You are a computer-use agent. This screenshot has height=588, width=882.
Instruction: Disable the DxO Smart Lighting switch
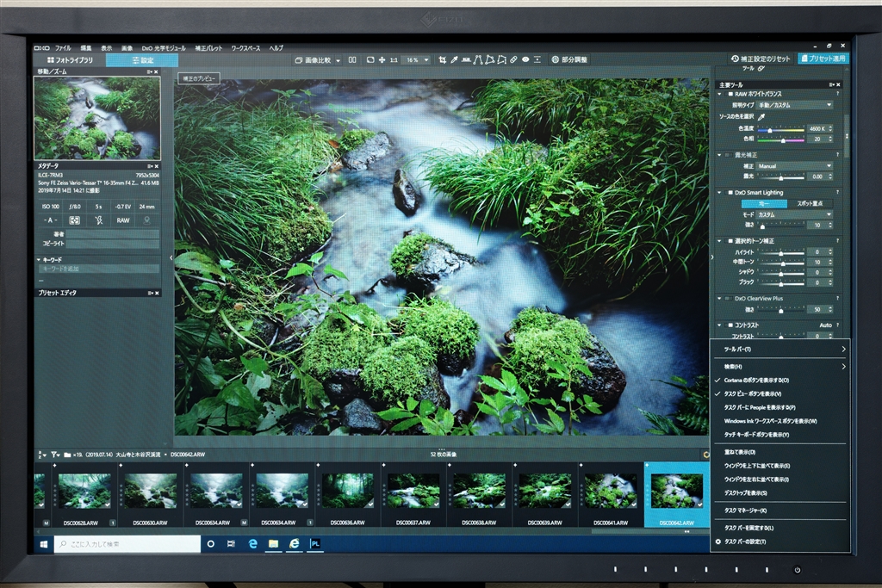click(x=729, y=192)
